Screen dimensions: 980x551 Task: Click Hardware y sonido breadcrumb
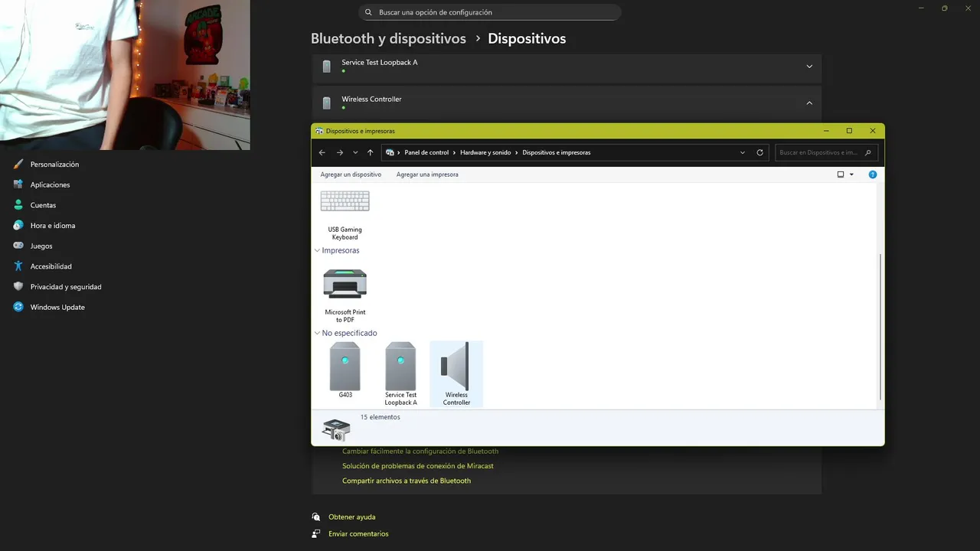(x=485, y=152)
